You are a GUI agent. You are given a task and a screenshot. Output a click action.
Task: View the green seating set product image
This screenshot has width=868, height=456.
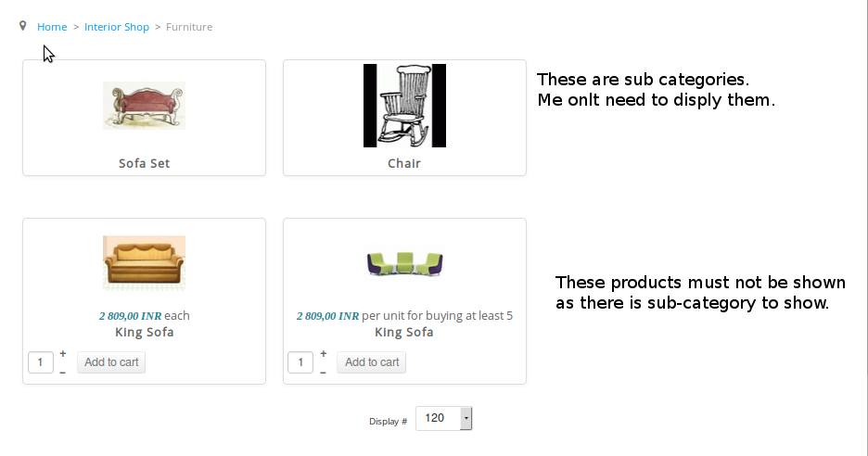pyautogui.click(x=404, y=263)
